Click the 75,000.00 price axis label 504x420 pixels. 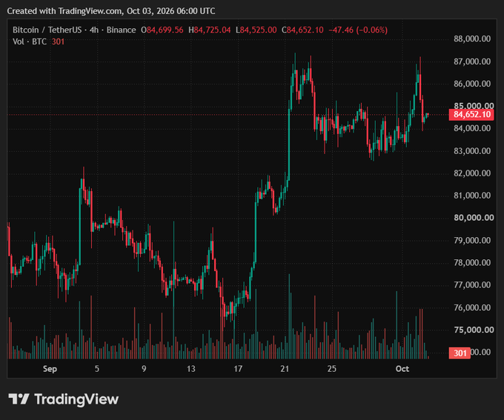point(474,330)
